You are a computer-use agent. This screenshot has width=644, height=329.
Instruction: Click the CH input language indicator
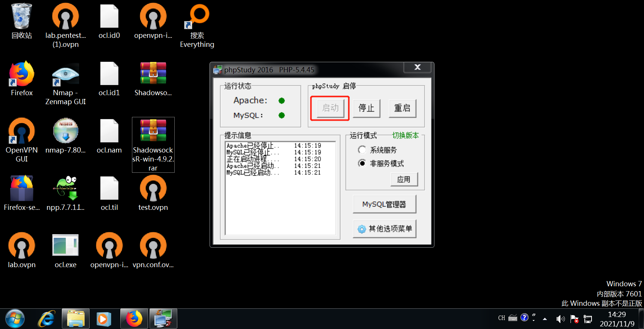[502, 318]
